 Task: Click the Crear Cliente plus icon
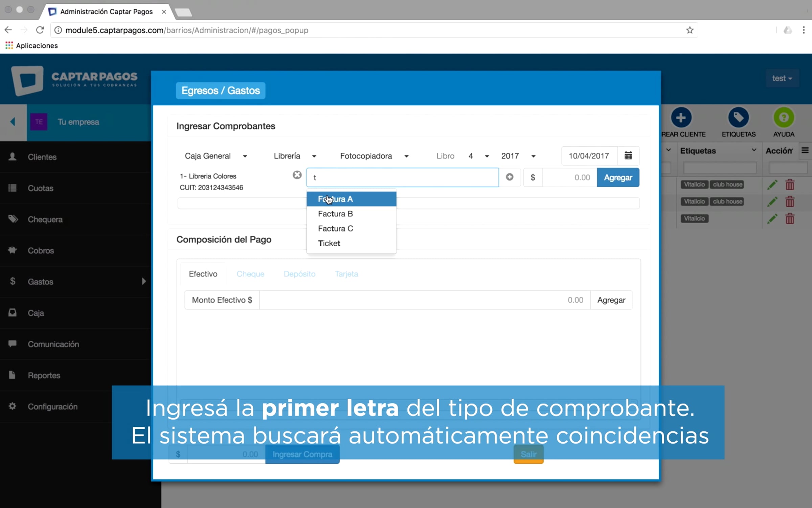(x=681, y=118)
